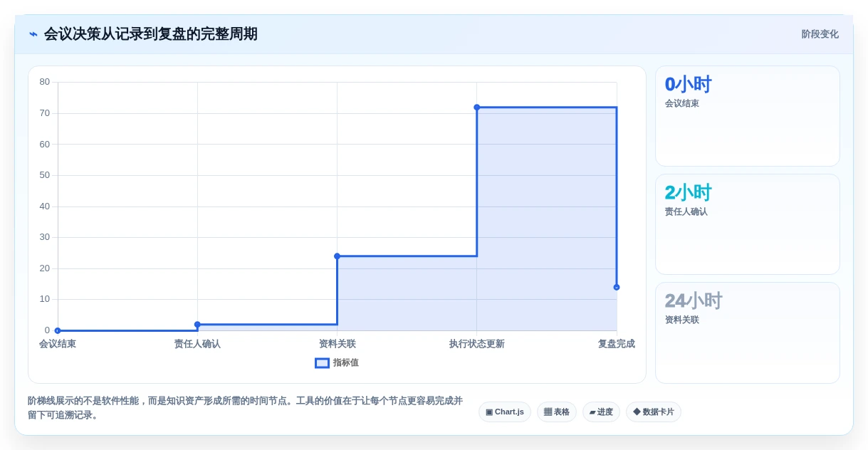Click the description paragraph starting 阶梯线展示
This screenshot has width=868, height=450.
click(246, 408)
